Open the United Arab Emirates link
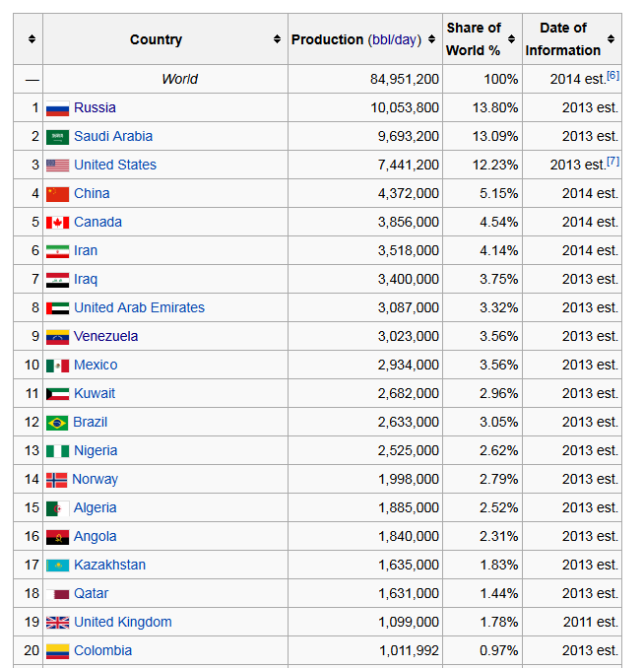 (x=139, y=308)
